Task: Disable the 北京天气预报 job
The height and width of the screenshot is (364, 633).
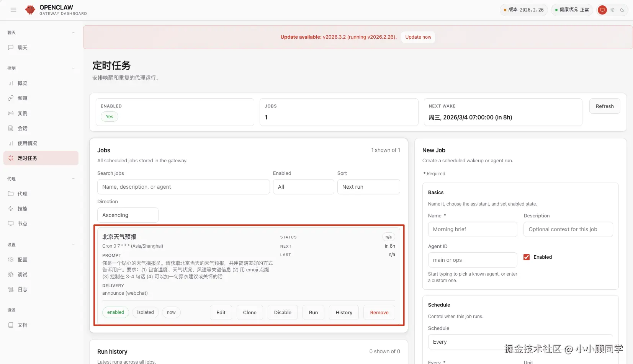Action: 283,312
